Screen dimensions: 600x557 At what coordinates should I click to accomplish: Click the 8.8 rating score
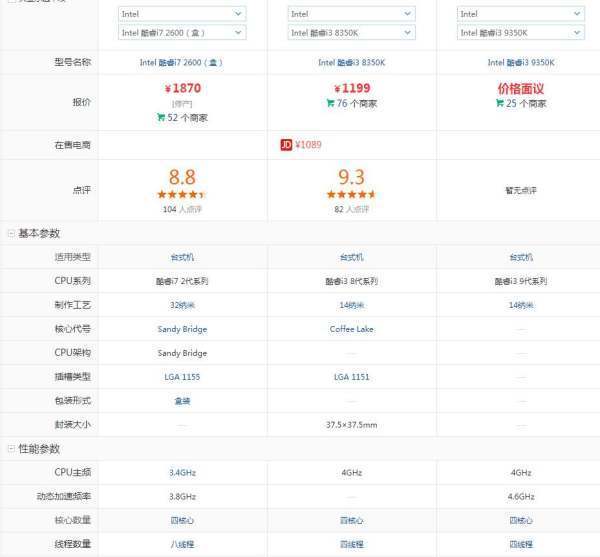182,177
